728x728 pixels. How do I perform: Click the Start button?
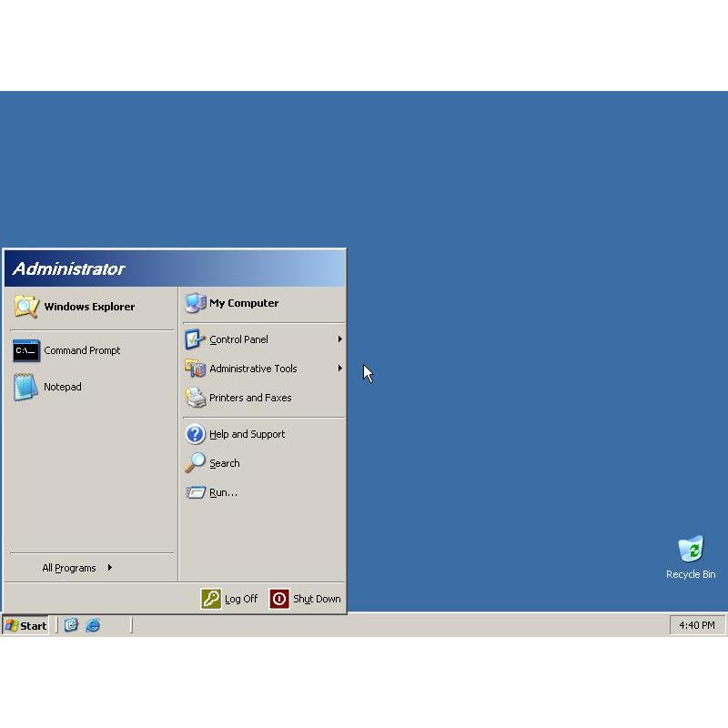[26, 625]
